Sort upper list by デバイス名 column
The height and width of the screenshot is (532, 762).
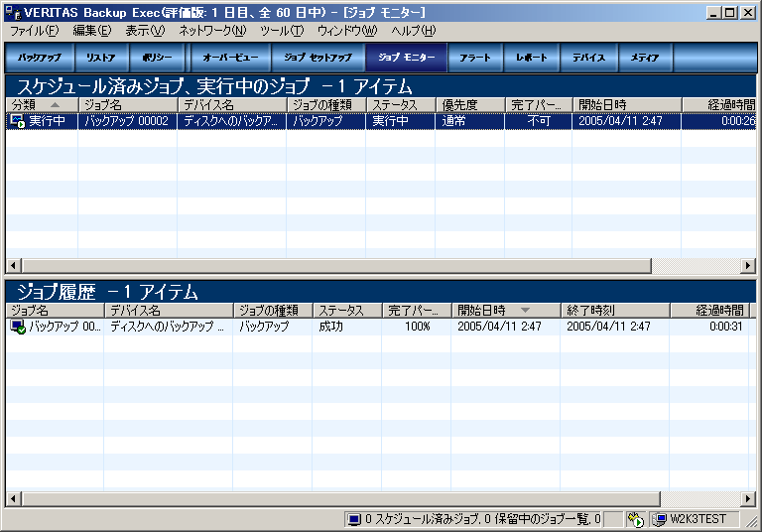232,105
